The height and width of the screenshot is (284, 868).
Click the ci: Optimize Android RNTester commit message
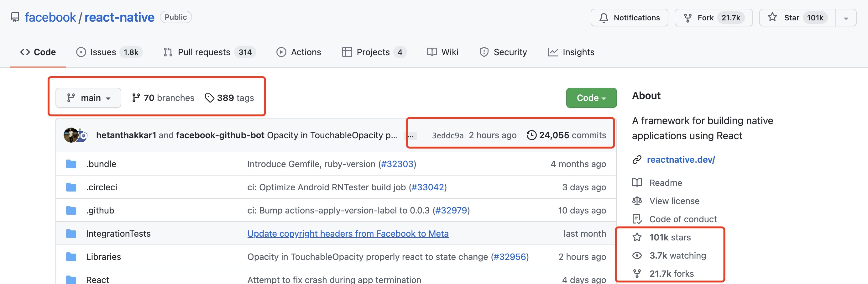coord(327,187)
